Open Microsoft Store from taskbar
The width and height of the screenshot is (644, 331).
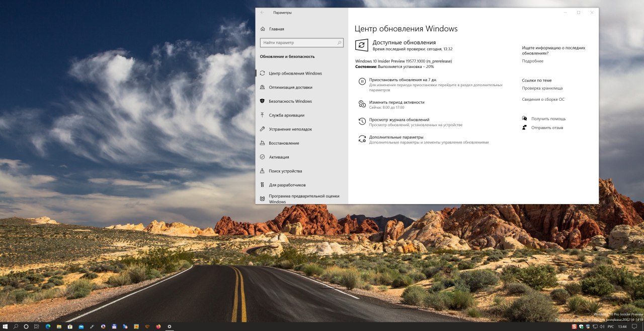point(70,326)
